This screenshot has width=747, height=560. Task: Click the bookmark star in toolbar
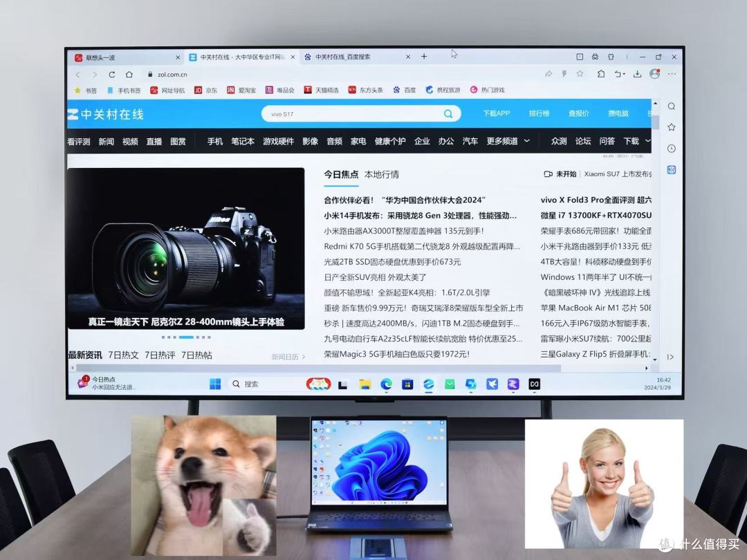point(580,74)
